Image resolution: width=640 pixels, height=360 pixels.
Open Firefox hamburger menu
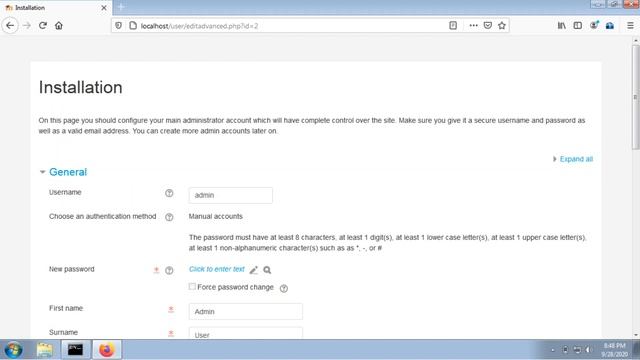tap(630, 25)
